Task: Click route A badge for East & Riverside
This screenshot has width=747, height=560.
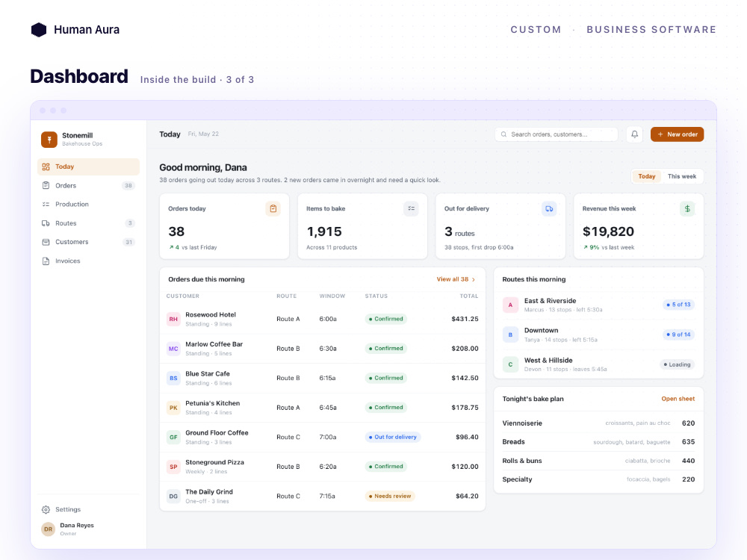Action: point(510,305)
